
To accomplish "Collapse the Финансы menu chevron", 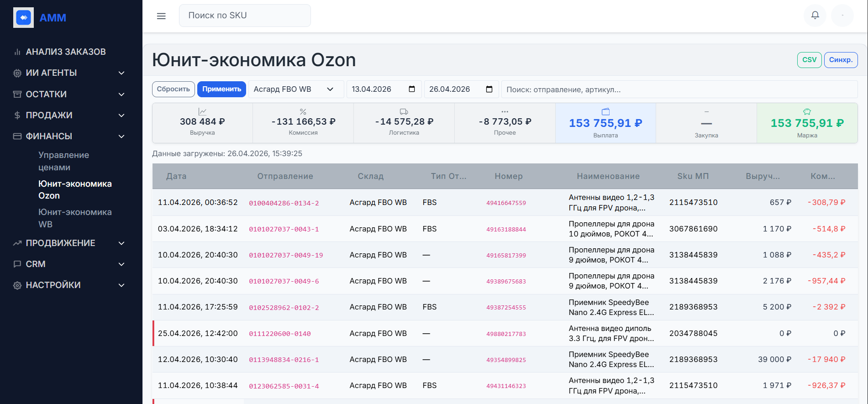I will [x=121, y=136].
